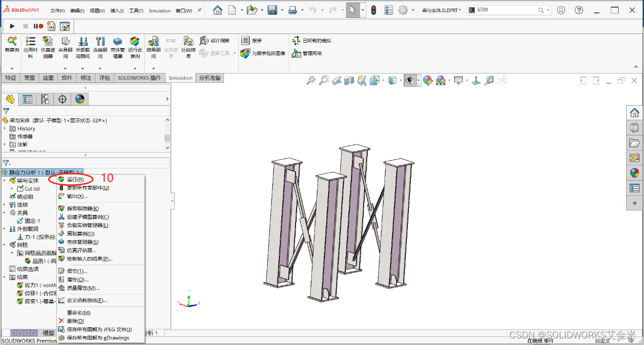Click the FeatureManager design tree tab icon
Image resolution: width=644 pixels, height=345 pixels.
pos(10,99)
